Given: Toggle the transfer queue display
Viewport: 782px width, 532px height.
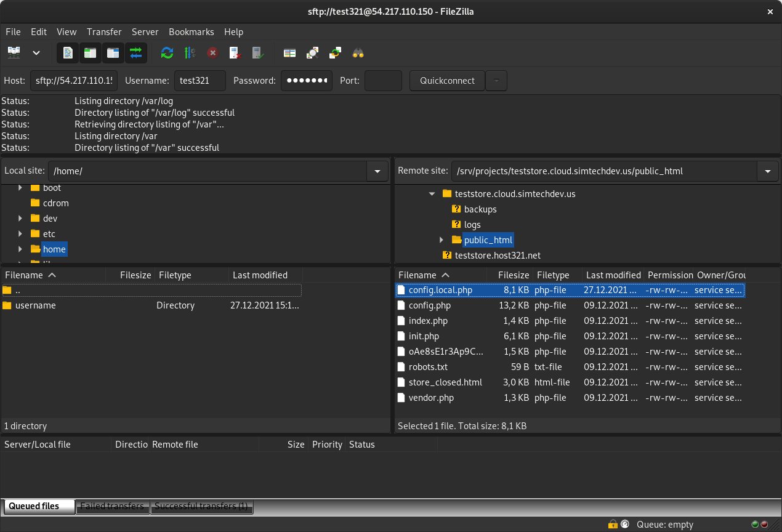Looking at the screenshot, I should [x=136, y=53].
